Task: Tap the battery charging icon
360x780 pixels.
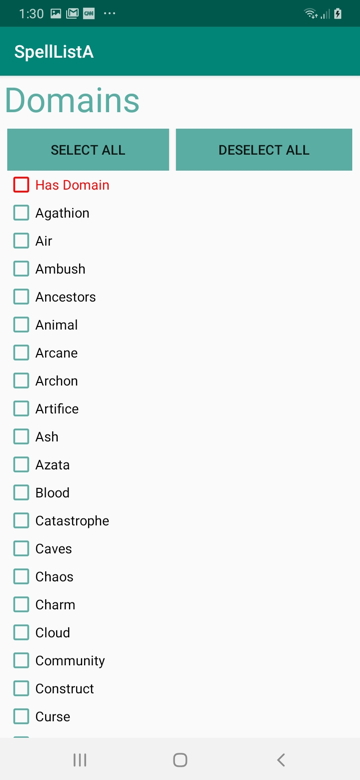Action: coord(338,14)
